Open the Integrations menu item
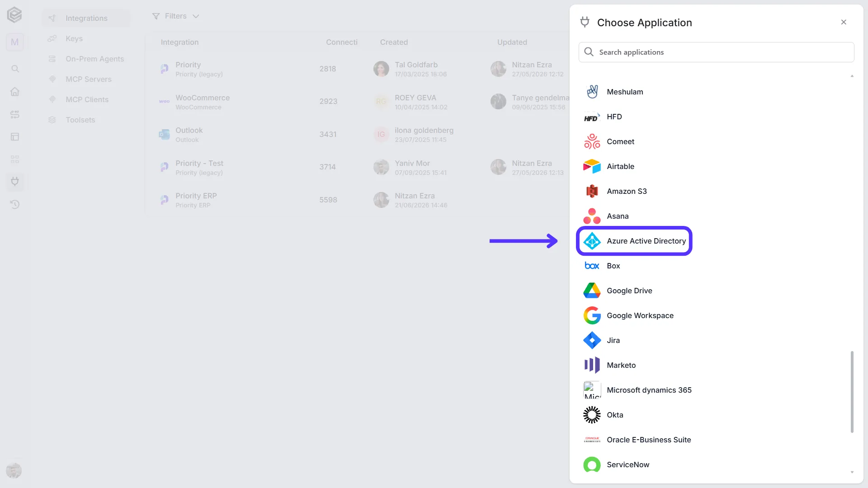Image resolution: width=868 pixels, height=488 pixels. pos(86,18)
